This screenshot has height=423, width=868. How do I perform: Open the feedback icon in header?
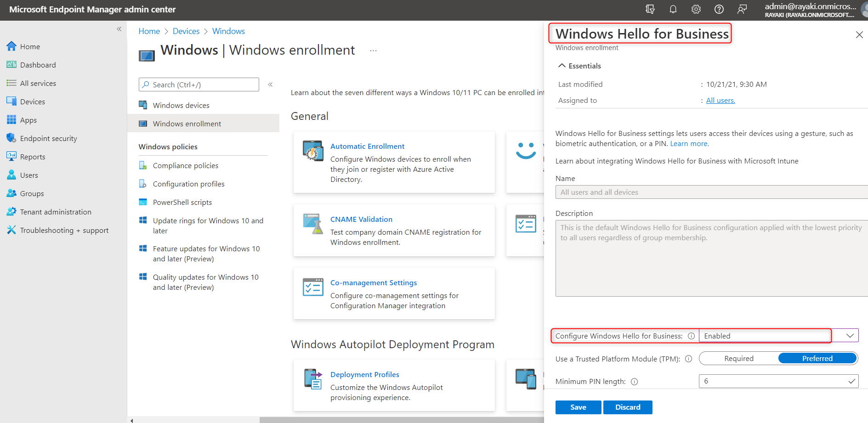[742, 9]
